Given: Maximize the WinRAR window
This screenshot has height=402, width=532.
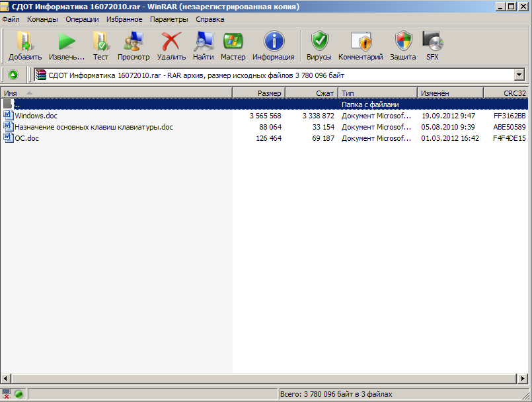Looking at the screenshot, I should click(x=512, y=7).
